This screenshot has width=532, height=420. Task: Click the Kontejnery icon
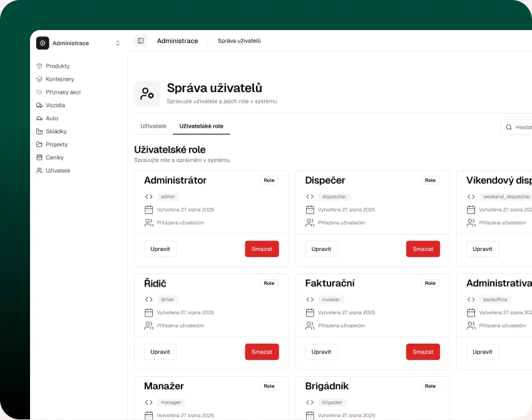(39, 79)
